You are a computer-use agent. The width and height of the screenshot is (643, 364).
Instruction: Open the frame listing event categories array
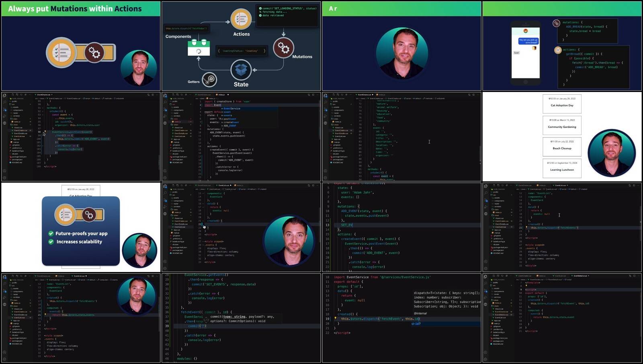401,137
